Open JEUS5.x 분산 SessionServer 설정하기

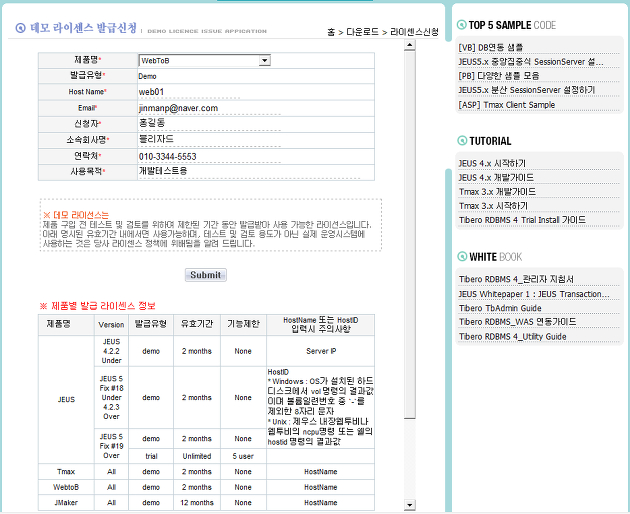click(527, 90)
